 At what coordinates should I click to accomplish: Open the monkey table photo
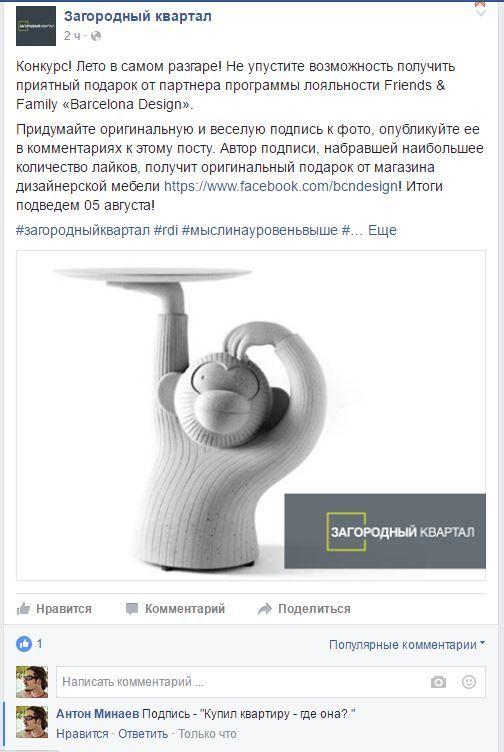(251, 415)
